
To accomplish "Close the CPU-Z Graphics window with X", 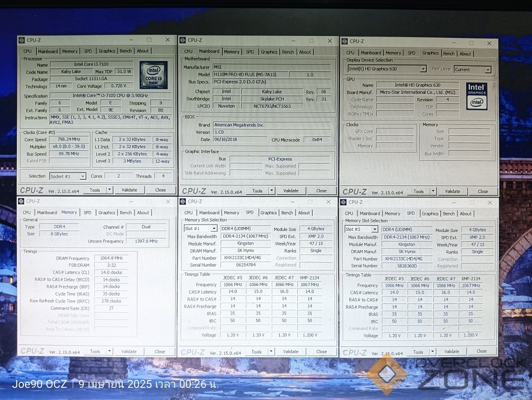I will pos(489,43).
